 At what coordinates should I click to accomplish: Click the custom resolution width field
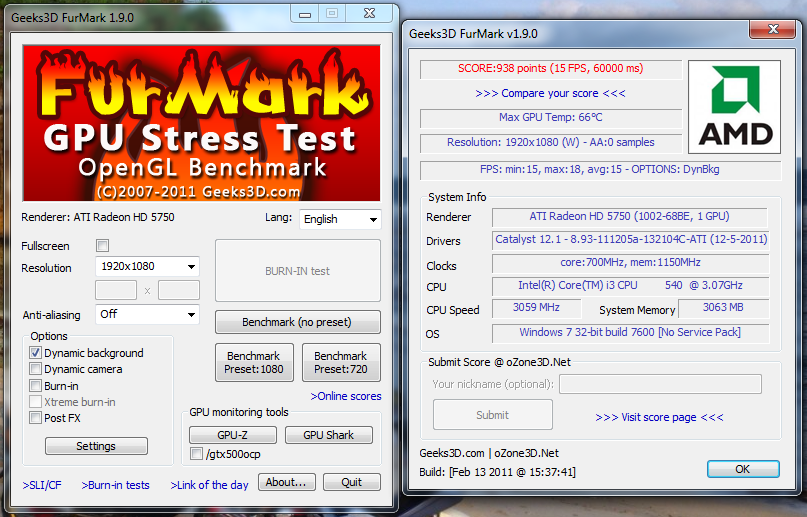click(116, 290)
